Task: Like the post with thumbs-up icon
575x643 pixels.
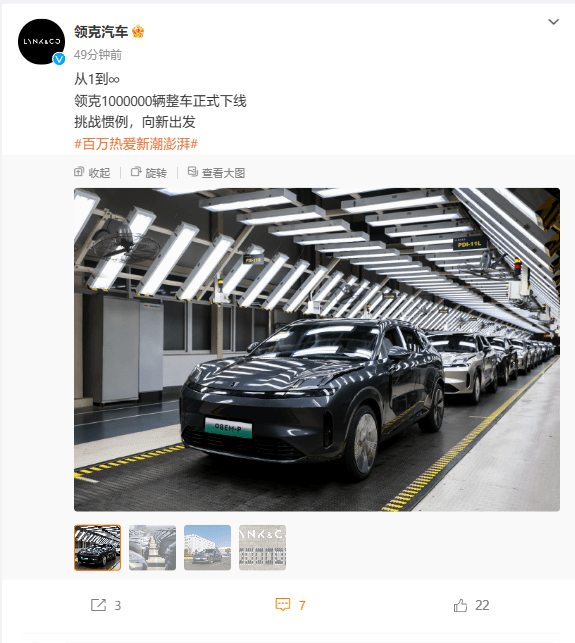Action: point(460,605)
